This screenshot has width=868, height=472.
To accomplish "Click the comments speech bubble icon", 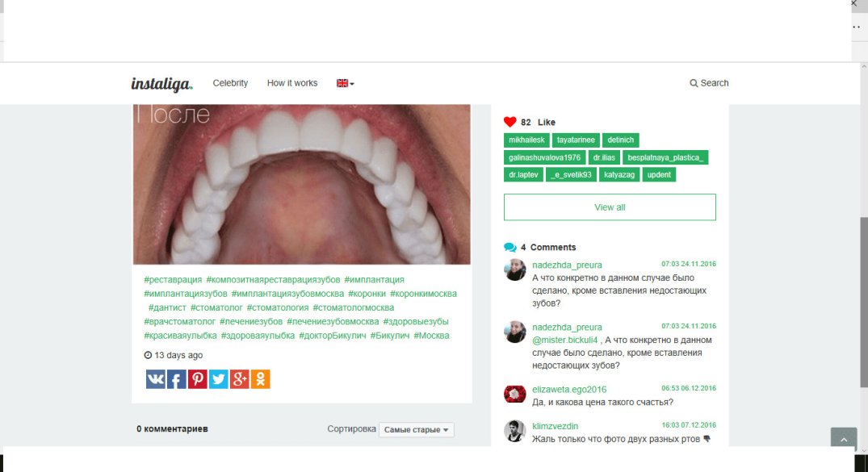I will click(509, 248).
